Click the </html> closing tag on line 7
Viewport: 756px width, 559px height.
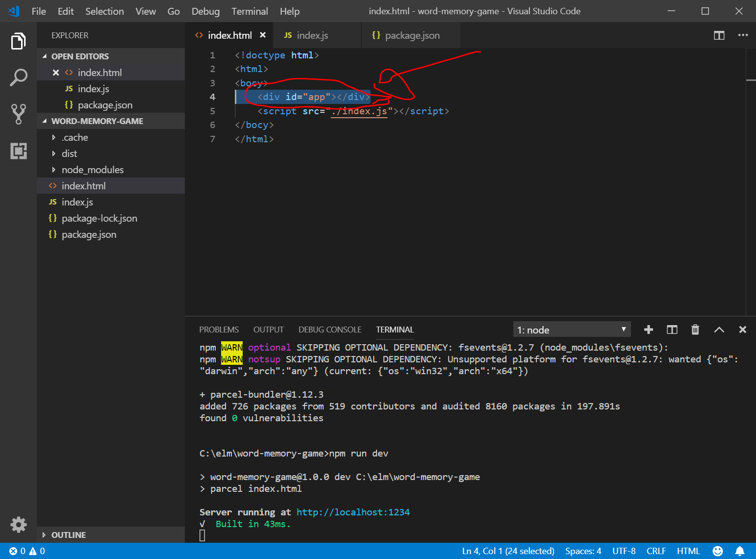coord(254,139)
